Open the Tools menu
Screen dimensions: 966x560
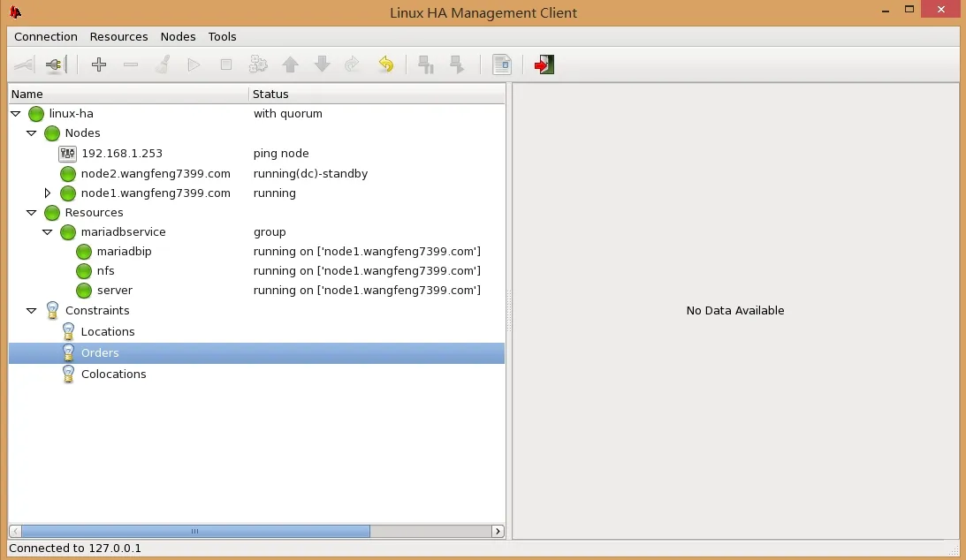(223, 37)
